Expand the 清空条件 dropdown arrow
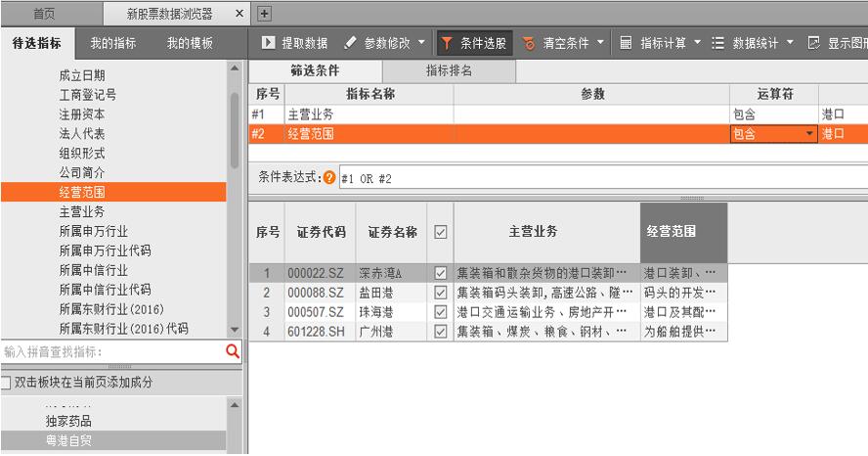 tap(600, 43)
